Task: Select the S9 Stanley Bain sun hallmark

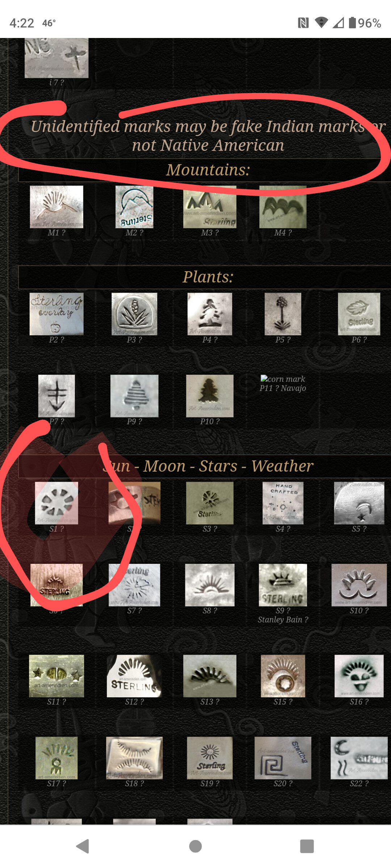Action: click(283, 585)
